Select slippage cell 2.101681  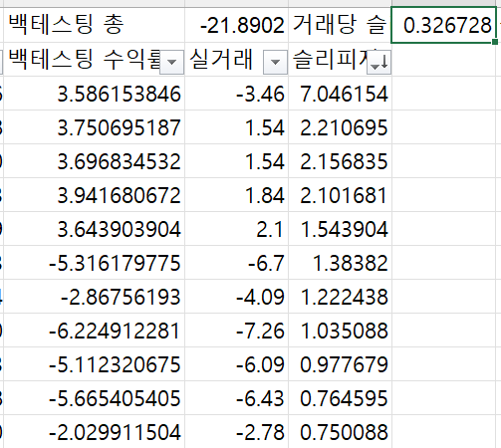pyautogui.click(x=340, y=195)
